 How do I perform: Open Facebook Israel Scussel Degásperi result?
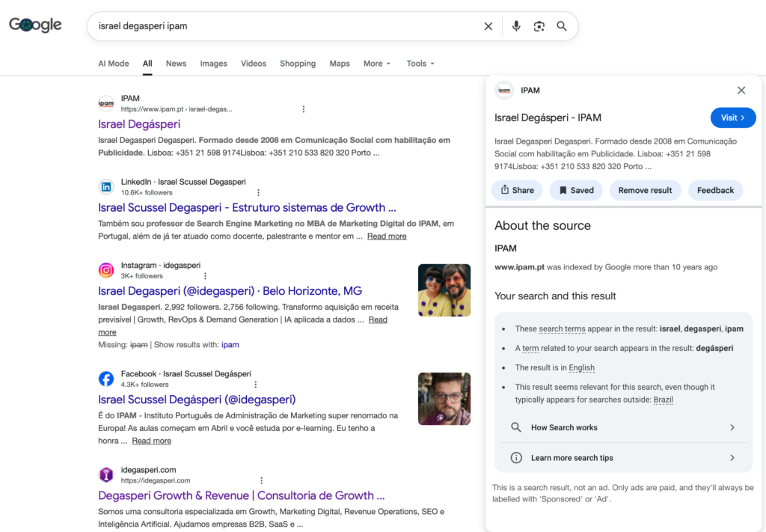197,400
